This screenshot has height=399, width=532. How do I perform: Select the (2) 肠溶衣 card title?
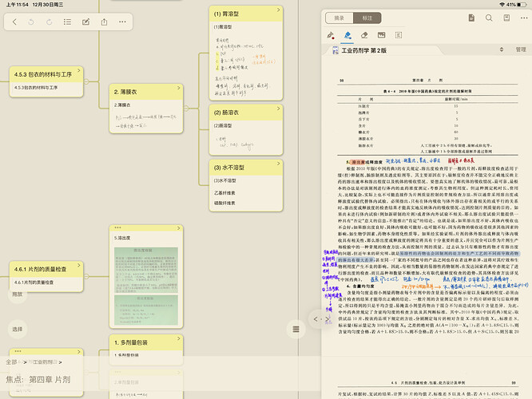(226, 113)
